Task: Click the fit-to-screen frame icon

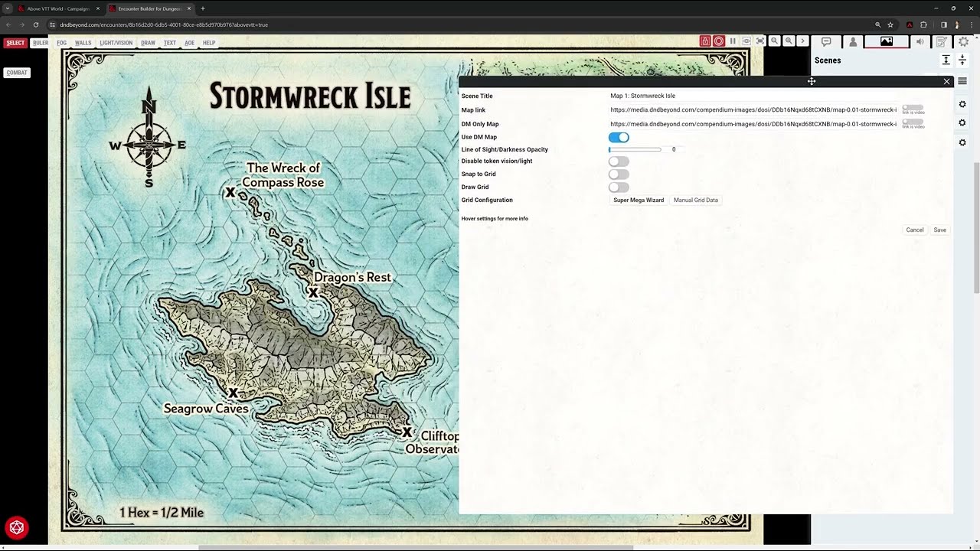Action: click(760, 41)
